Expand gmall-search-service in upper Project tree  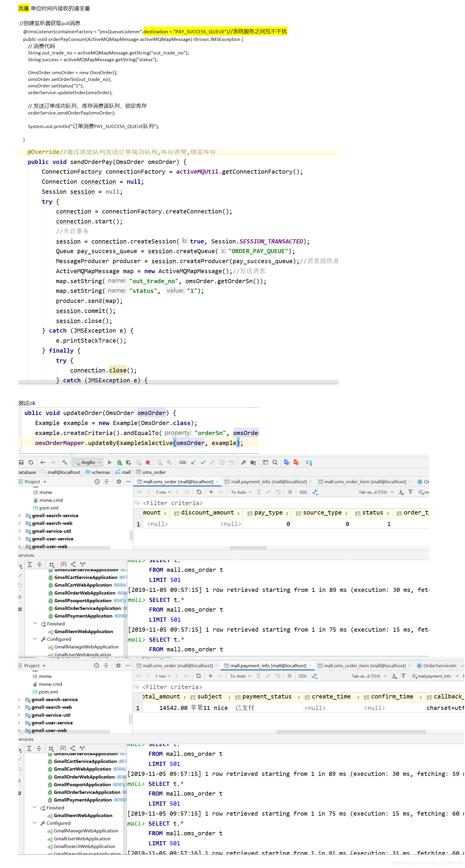(19, 515)
